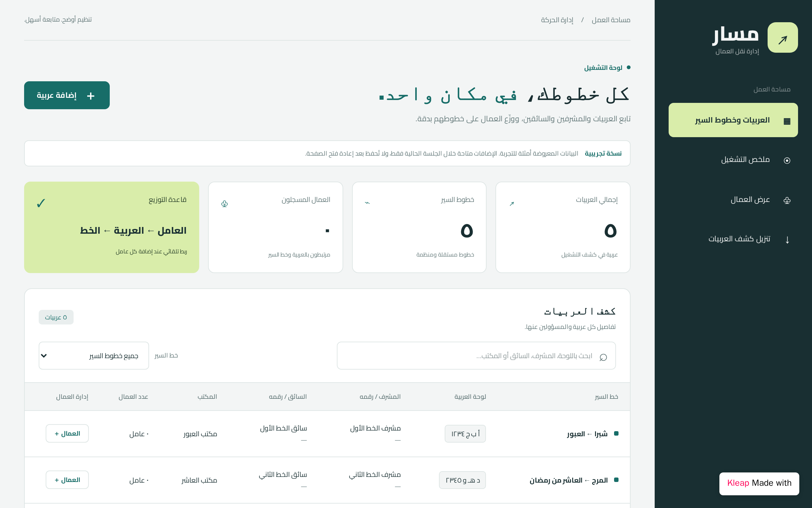Click the checkmark icon in قاعدة التوزيع card
Viewport: 812px width, 508px height.
click(41, 203)
